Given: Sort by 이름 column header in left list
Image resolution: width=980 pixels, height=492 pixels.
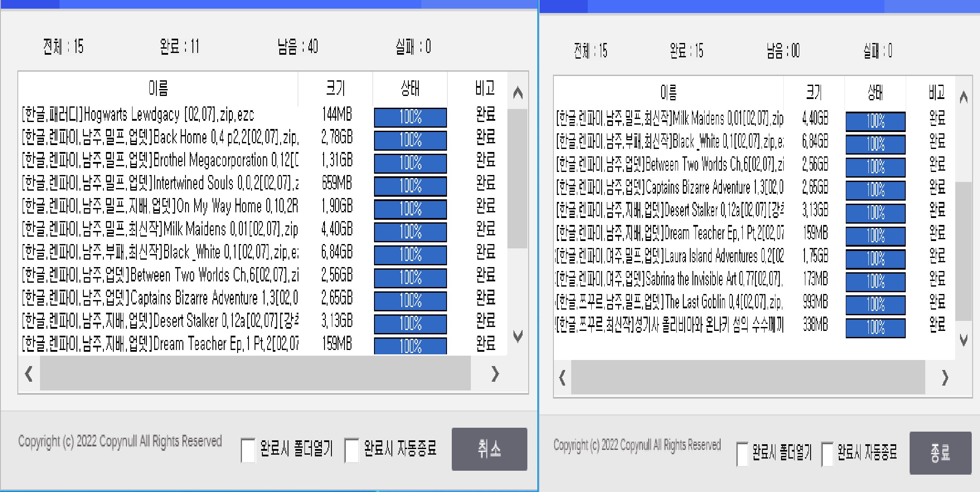Looking at the screenshot, I should (158, 88).
